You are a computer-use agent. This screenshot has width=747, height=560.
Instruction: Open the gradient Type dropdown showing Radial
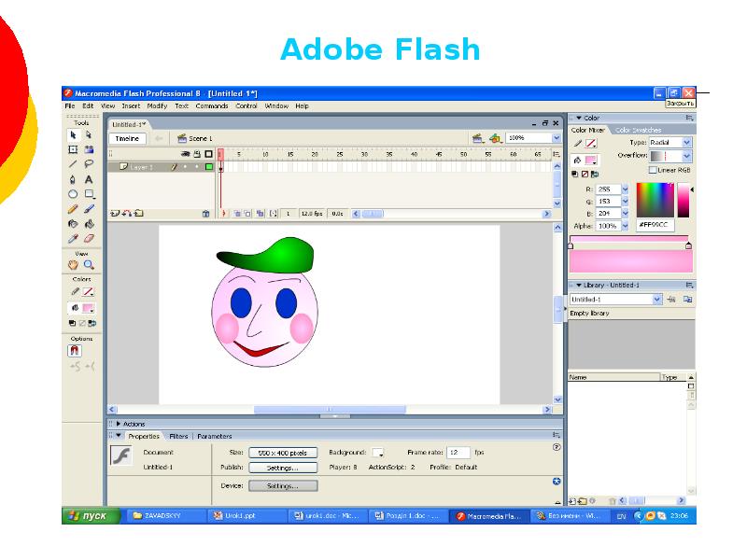[670, 143]
